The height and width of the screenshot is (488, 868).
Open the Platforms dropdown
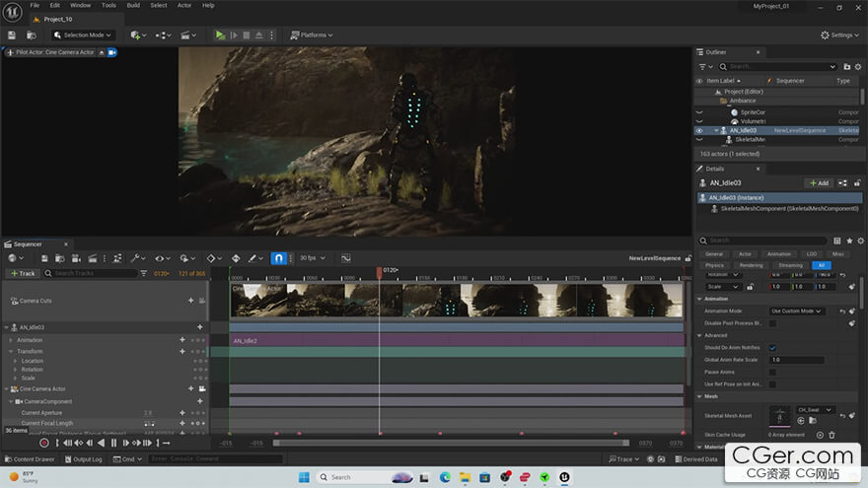pyautogui.click(x=312, y=35)
